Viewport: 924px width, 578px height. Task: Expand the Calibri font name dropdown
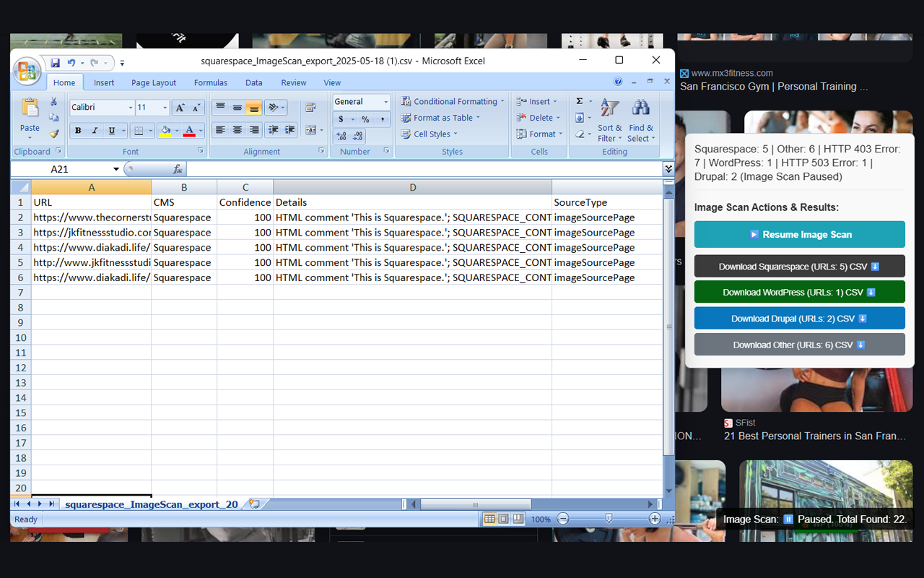(131, 108)
